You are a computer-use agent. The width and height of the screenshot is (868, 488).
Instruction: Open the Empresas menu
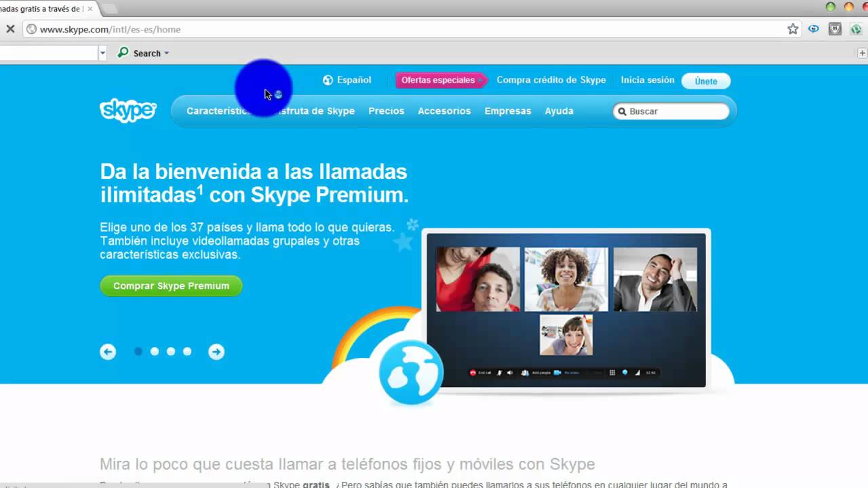point(508,111)
